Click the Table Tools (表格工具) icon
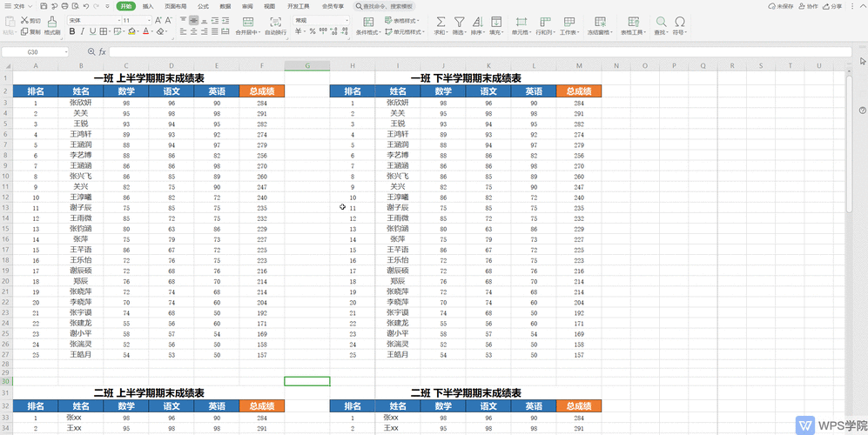The height and width of the screenshot is (435, 868). tap(633, 22)
